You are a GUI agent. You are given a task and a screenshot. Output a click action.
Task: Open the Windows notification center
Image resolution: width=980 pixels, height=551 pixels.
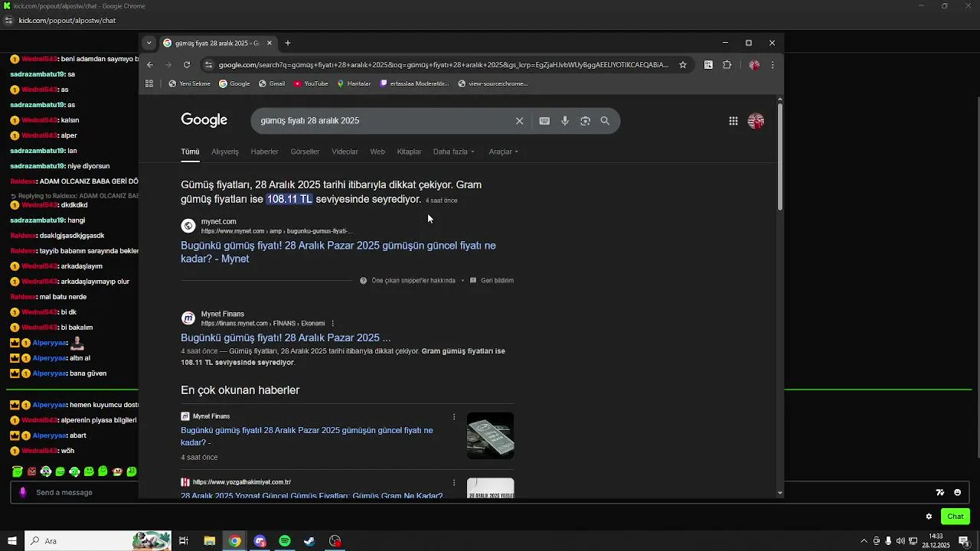[964, 541]
